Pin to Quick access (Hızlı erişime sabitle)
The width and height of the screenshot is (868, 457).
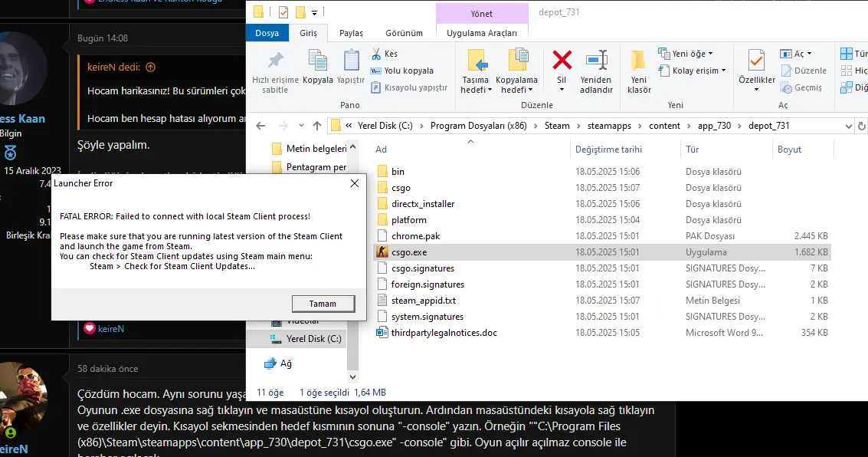pyautogui.click(x=275, y=72)
